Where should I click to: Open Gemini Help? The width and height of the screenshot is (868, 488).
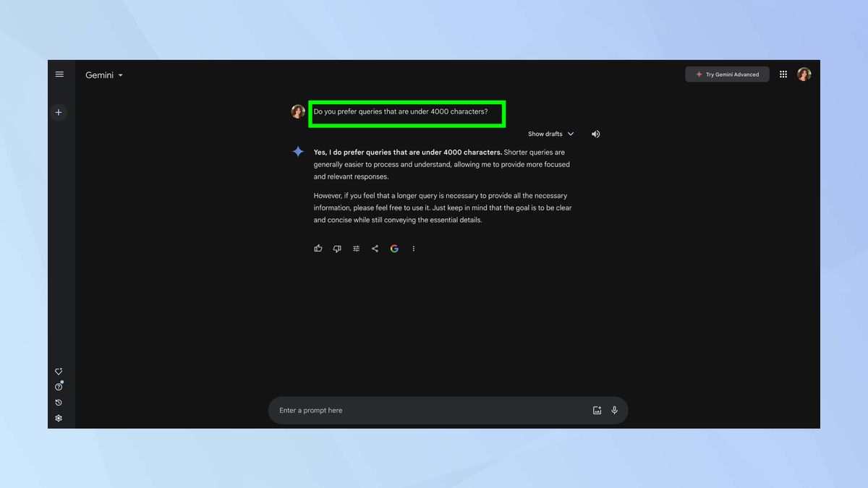59,387
